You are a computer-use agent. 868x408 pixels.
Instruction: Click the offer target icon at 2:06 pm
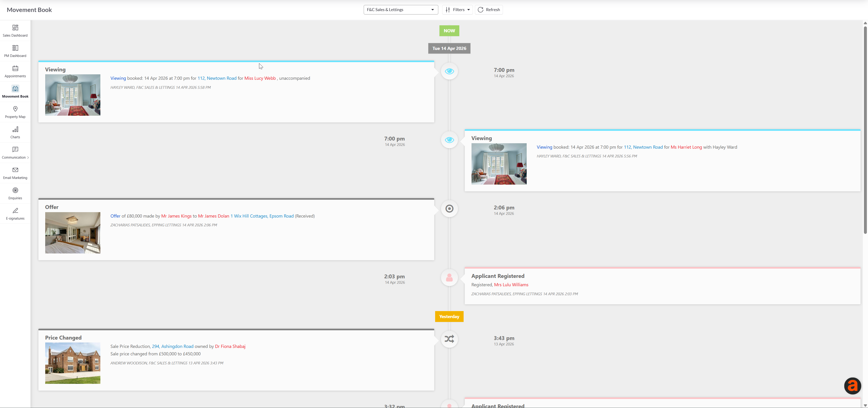pyautogui.click(x=449, y=209)
